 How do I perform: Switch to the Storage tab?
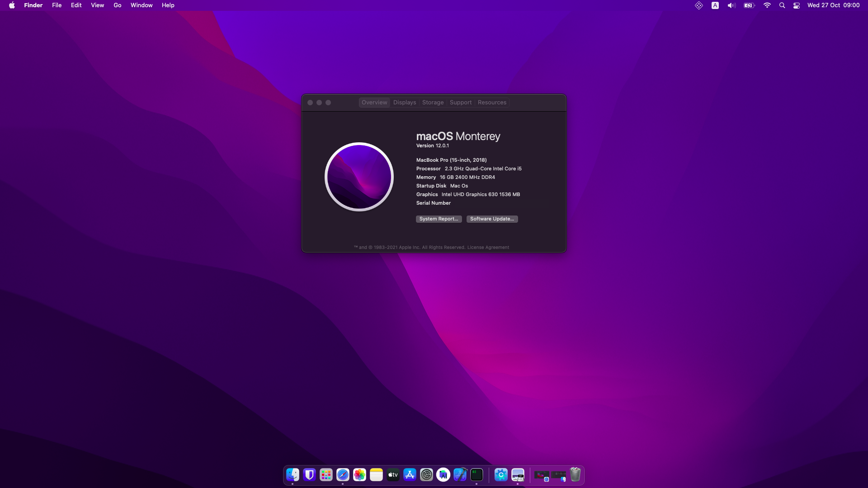click(433, 103)
